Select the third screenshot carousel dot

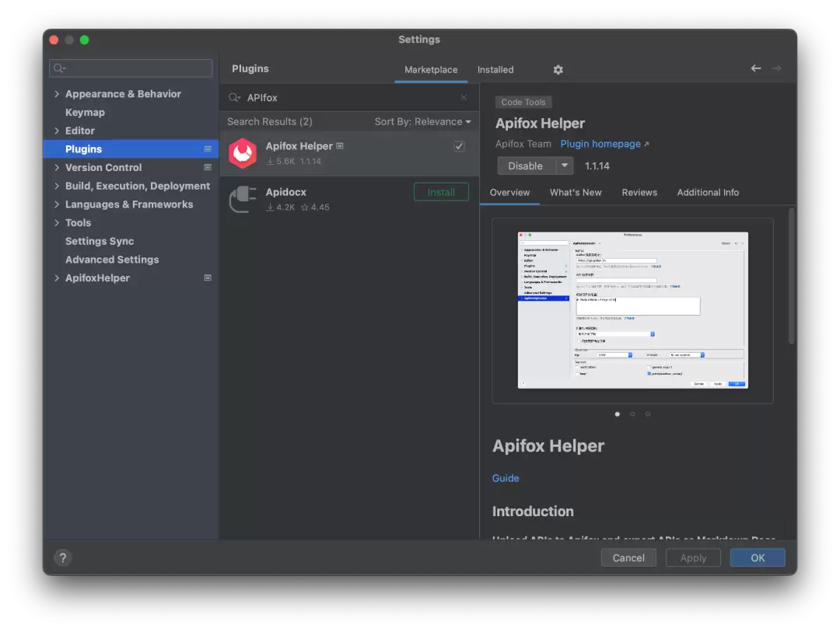(647, 414)
